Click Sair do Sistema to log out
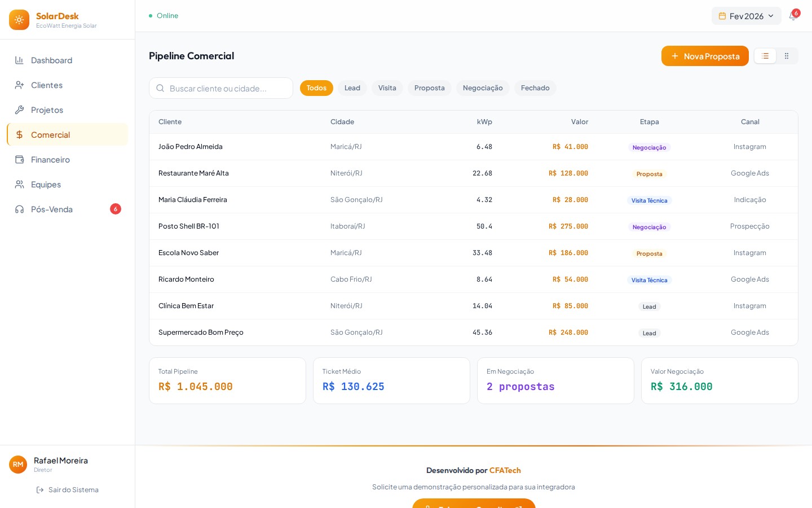Viewport: 812px width, 508px height. (73, 490)
